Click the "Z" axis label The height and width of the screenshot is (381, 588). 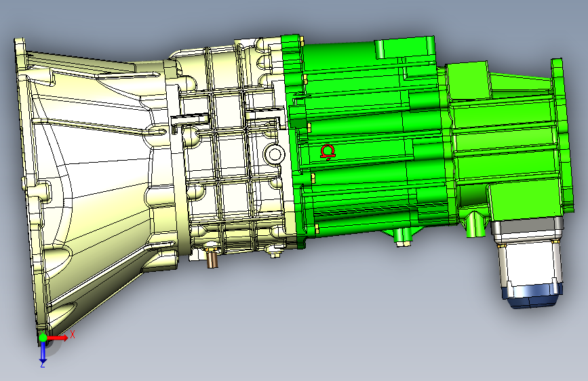[x=43, y=365]
